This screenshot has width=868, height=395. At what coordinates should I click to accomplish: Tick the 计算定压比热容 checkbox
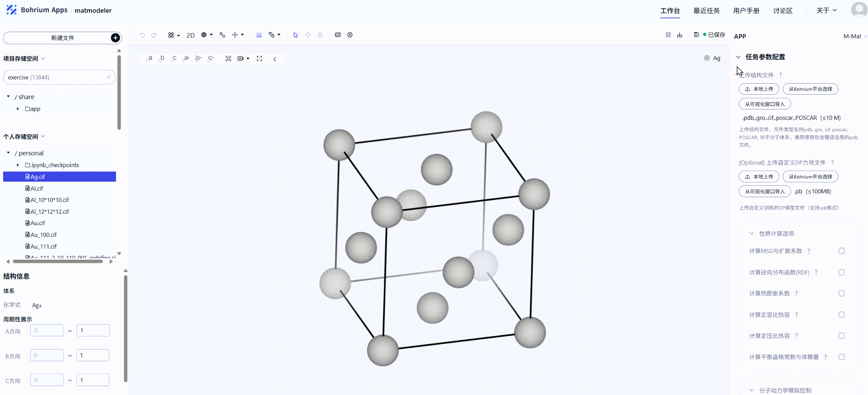pos(842,336)
